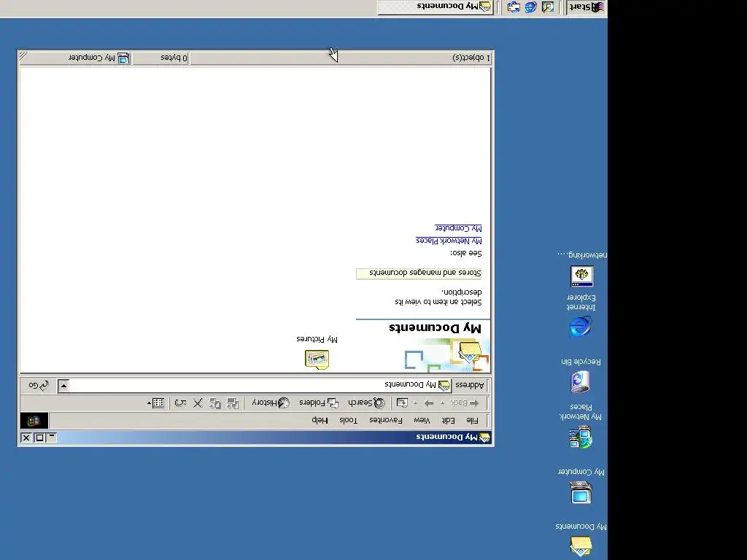This screenshot has width=747, height=560.
Task: Open the Favorites menu
Action: point(386,421)
